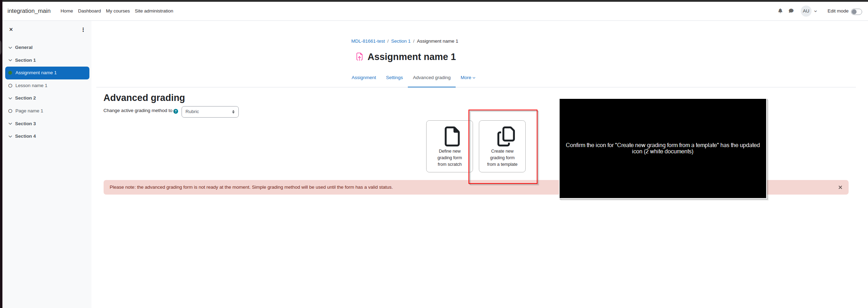Click Create new grading form from template text
The width and height of the screenshot is (868, 308).
click(502, 158)
